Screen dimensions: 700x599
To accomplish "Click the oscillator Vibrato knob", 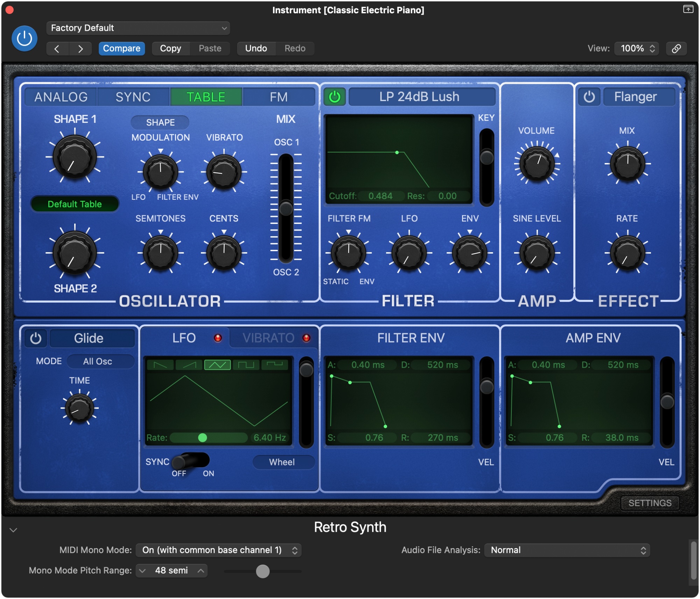I will pos(224,172).
